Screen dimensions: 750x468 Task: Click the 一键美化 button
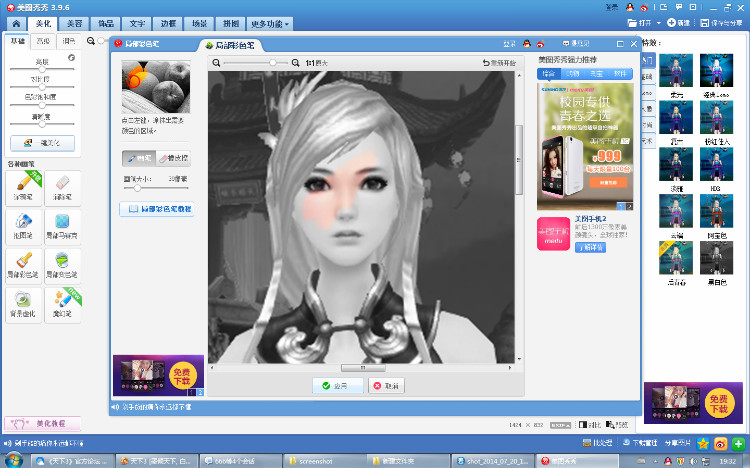pos(43,143)
